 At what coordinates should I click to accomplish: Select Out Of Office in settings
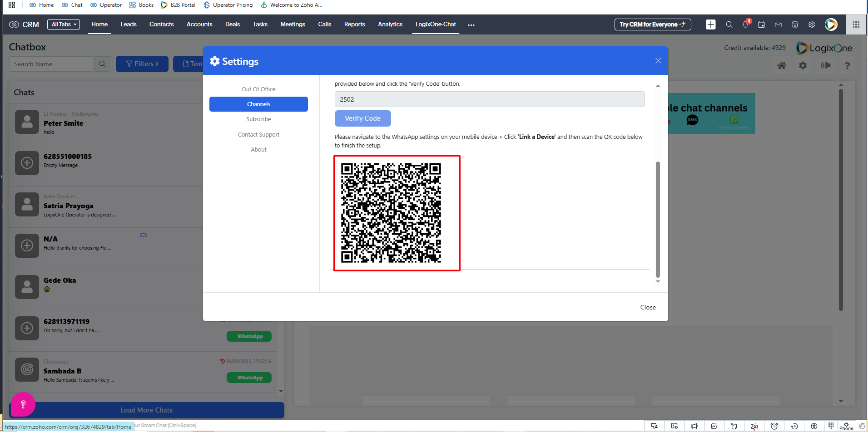(258, 89)
